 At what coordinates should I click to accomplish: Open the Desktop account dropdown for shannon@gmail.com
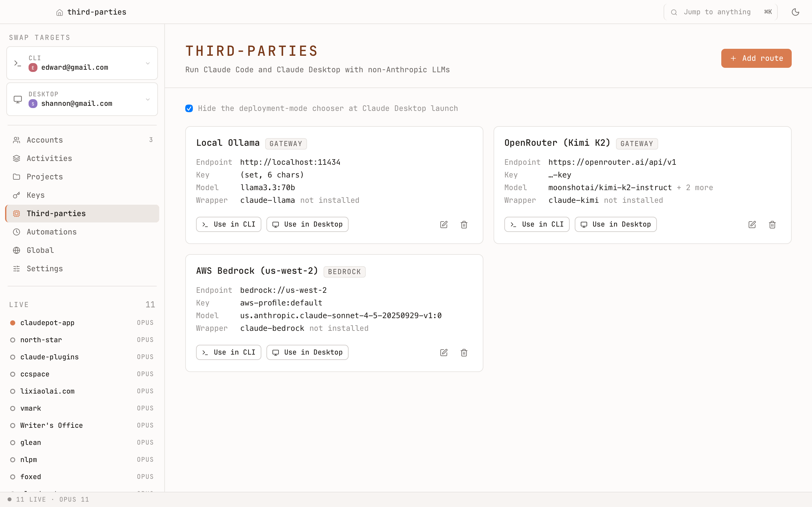[x=148, y=99]
